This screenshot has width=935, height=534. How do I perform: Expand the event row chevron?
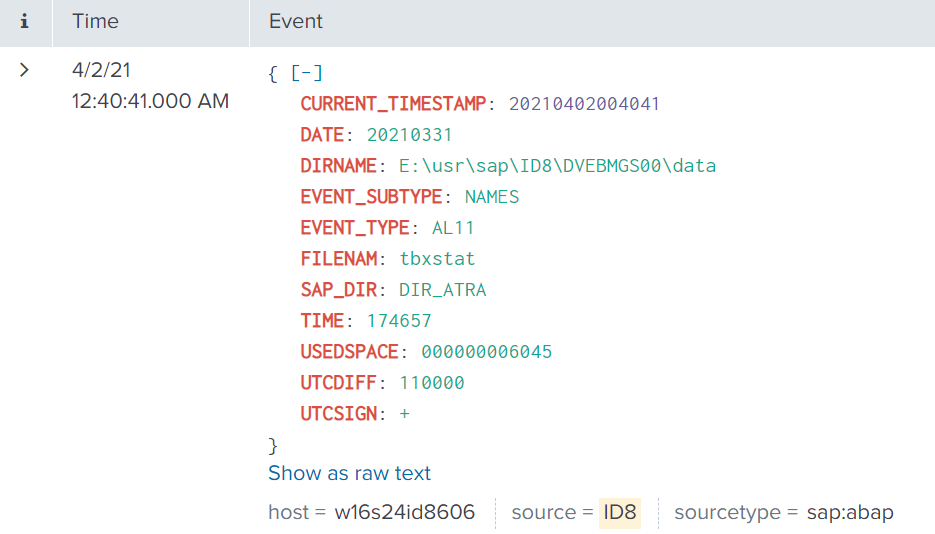click(25, 70)
